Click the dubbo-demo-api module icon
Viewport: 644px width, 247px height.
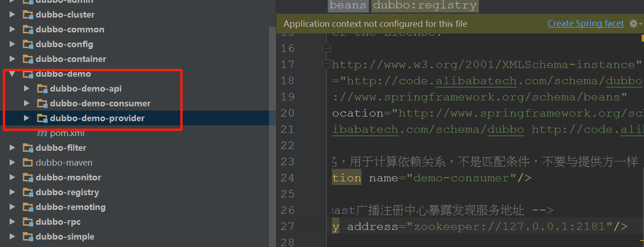pyautogui.click(x=43, y=89)
